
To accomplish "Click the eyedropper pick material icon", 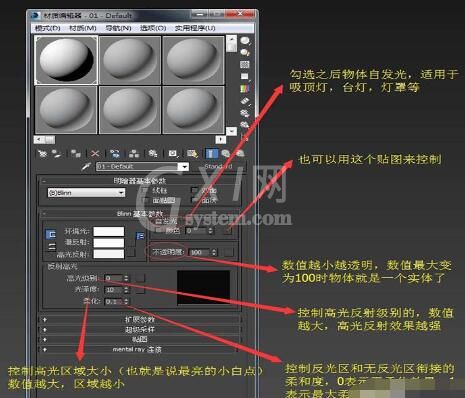I will click(86, 166).
